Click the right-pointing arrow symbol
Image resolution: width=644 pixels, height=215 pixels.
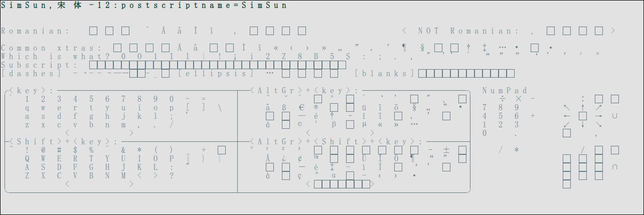(x=598, y=116)
